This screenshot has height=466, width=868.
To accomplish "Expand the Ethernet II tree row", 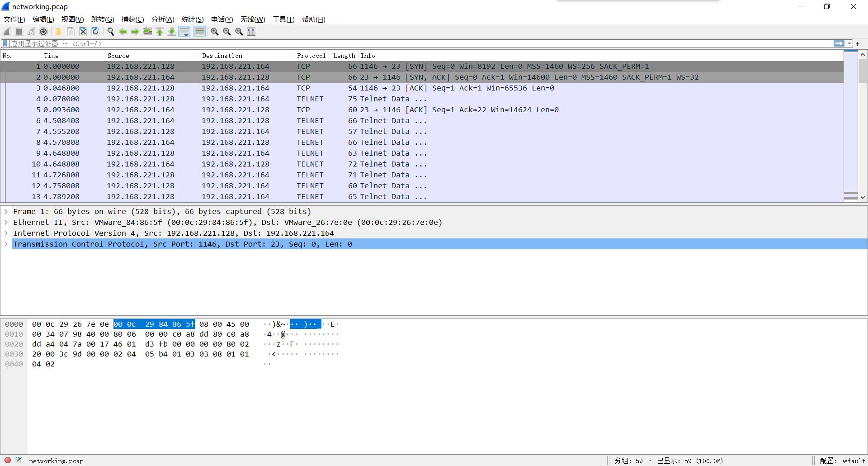I will (x=6, y=222).
